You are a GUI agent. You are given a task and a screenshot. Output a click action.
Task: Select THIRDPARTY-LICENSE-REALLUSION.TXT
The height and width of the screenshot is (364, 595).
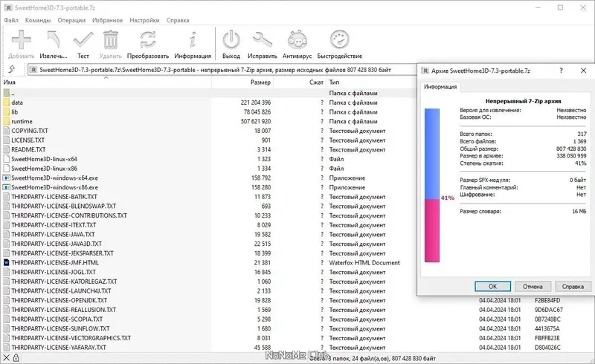click(64, 310)
